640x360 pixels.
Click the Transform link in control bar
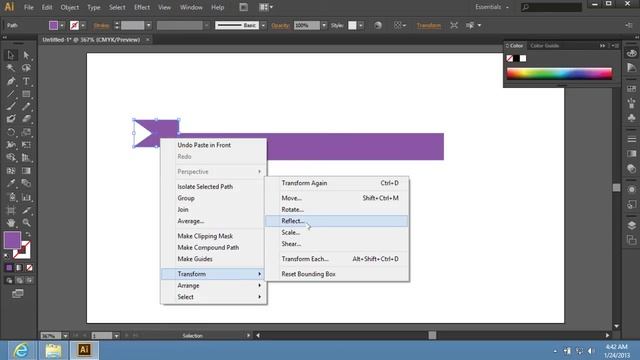429,25
